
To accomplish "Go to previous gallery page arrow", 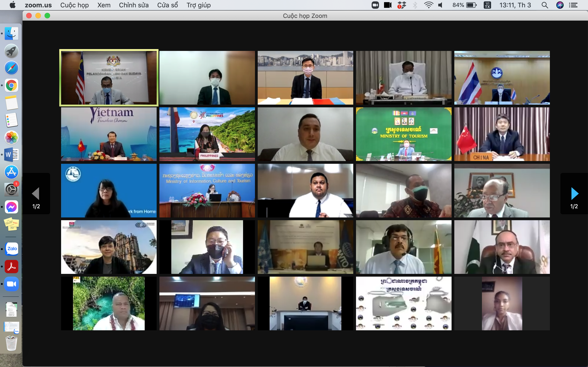I will pos(36,193).
